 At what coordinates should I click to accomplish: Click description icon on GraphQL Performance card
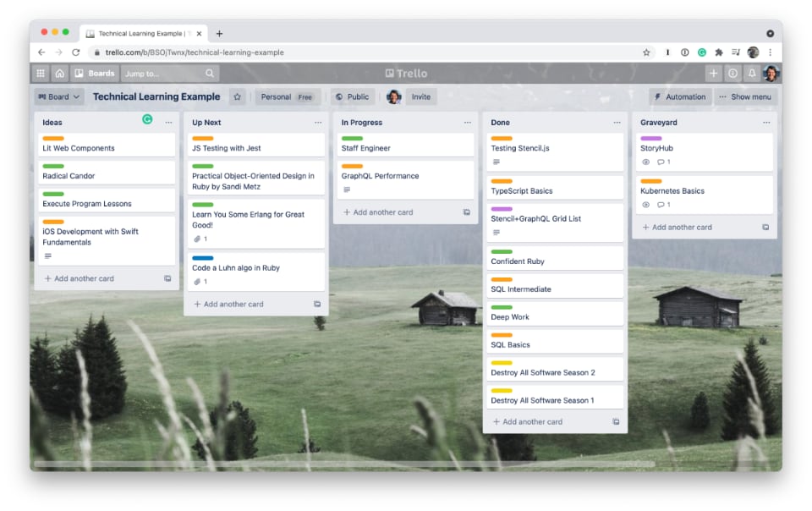click(x=347, y=190)
